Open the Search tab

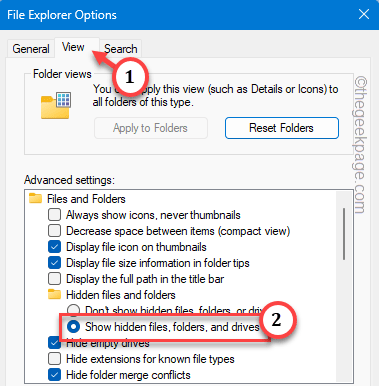120,49
